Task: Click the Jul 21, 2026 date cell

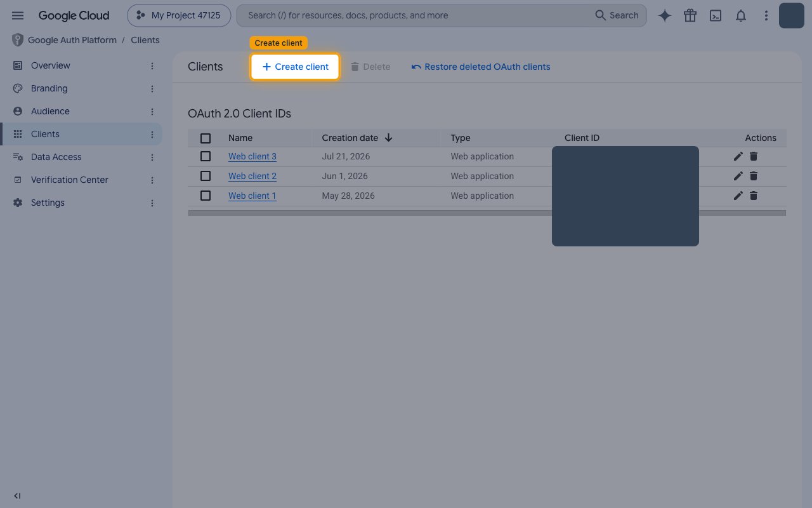Action: [x=346, y=156]
